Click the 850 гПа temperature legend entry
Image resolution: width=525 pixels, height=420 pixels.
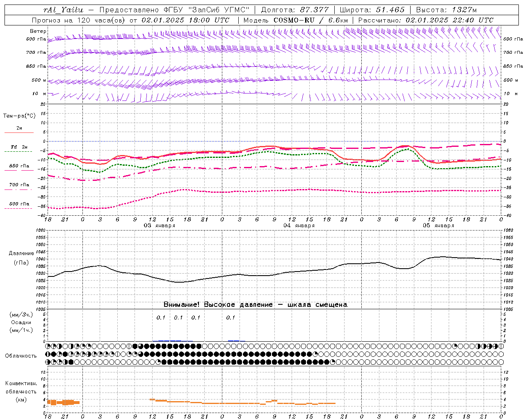pos(19,166)
